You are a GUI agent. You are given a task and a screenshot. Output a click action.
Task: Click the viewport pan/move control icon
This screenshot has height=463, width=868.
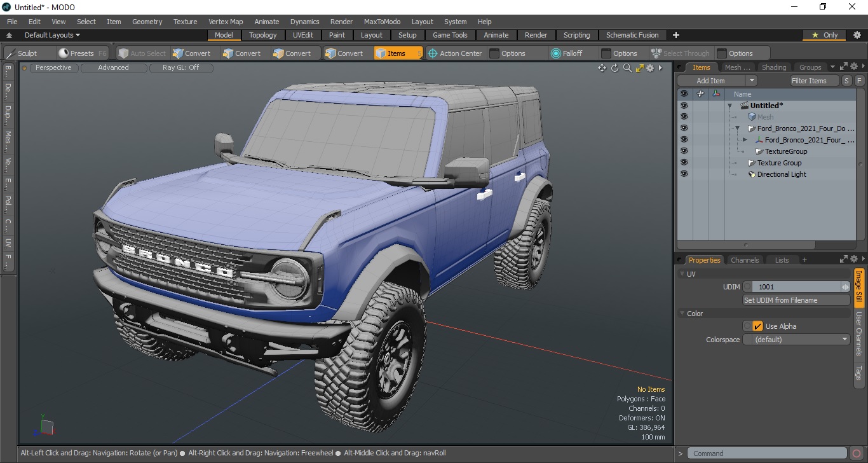pos(602,68)
